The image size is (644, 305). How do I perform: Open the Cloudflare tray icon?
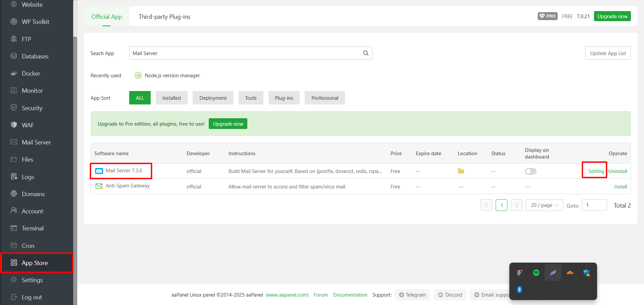point(569,273)
